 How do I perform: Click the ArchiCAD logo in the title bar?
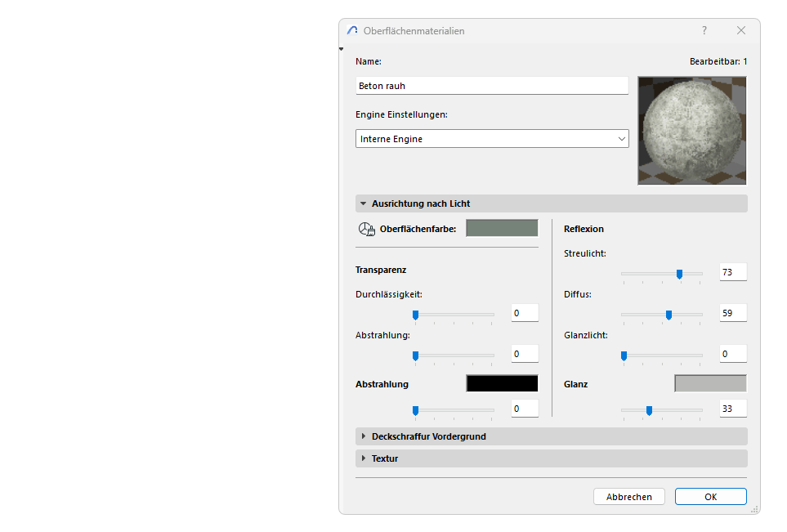tap(352, 30)
